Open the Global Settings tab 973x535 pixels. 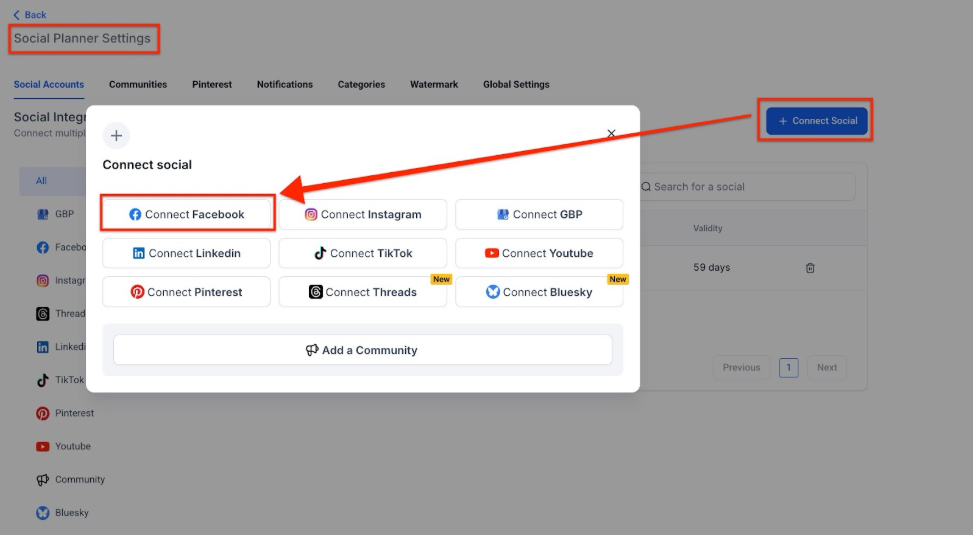pyautogui.click(x=516, y=84)
